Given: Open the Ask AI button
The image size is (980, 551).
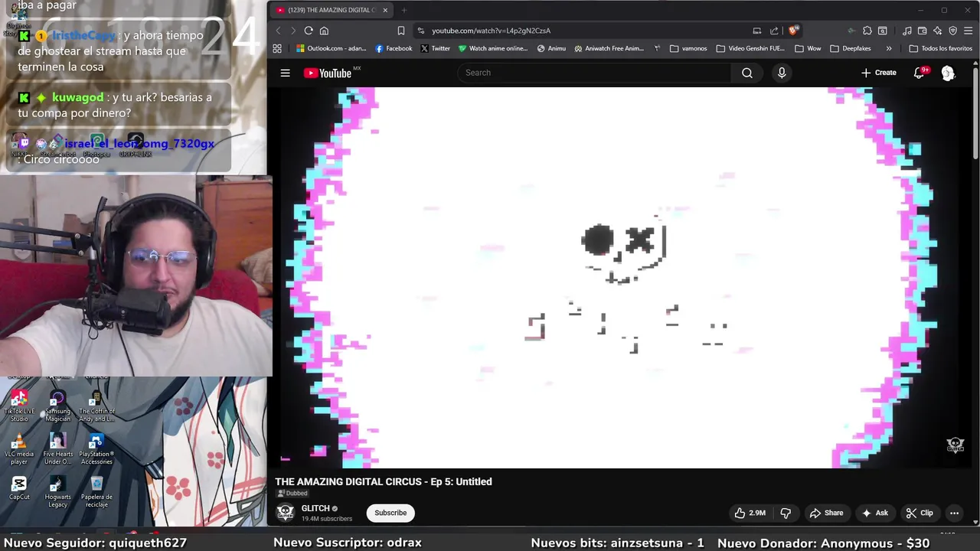Looking at the screenshot, I should 875,513.
